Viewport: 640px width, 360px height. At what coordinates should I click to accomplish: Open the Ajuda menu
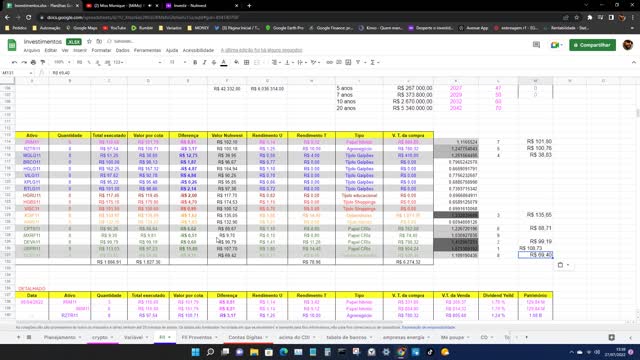(172, 50)
